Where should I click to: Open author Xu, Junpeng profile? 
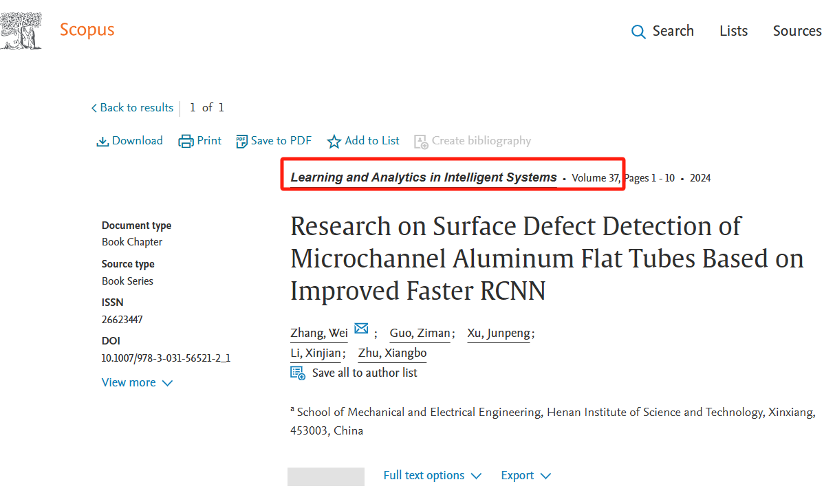pyautogui.click(x=499, y=333)
